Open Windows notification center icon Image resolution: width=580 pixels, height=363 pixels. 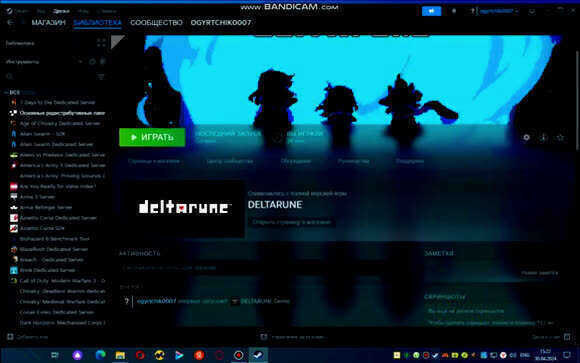coord(567,355)
